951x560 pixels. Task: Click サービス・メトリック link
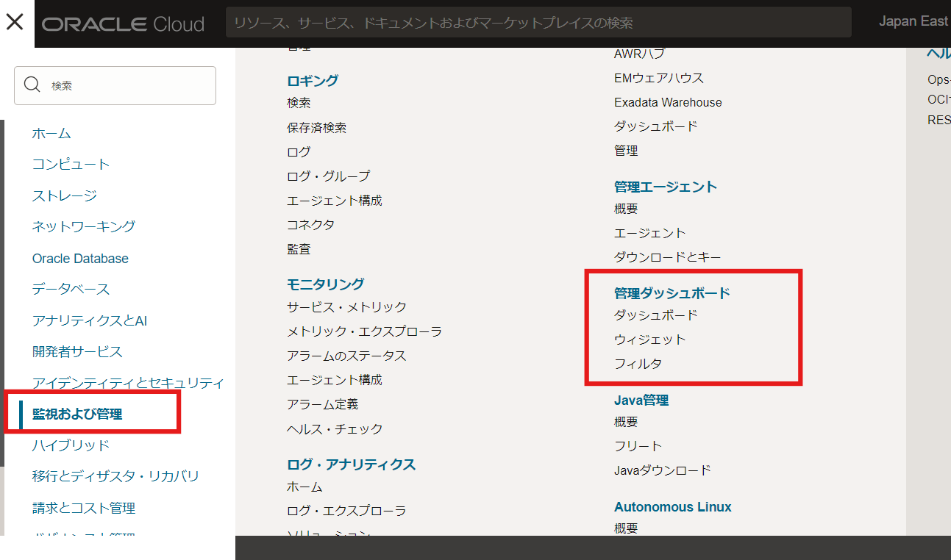346,307
